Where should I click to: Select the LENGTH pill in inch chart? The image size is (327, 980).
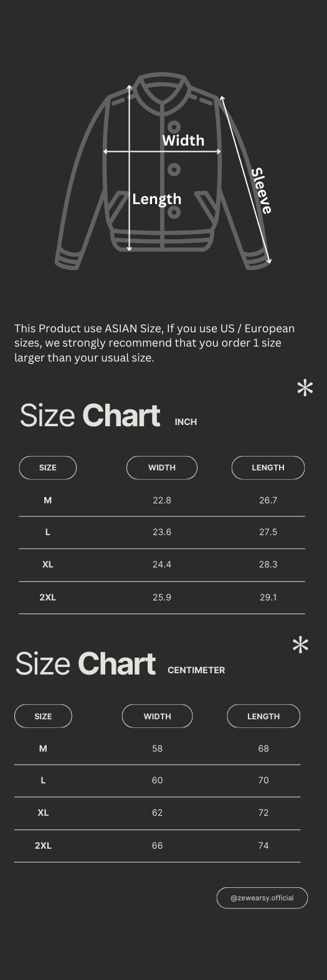[x=268, y=467]
